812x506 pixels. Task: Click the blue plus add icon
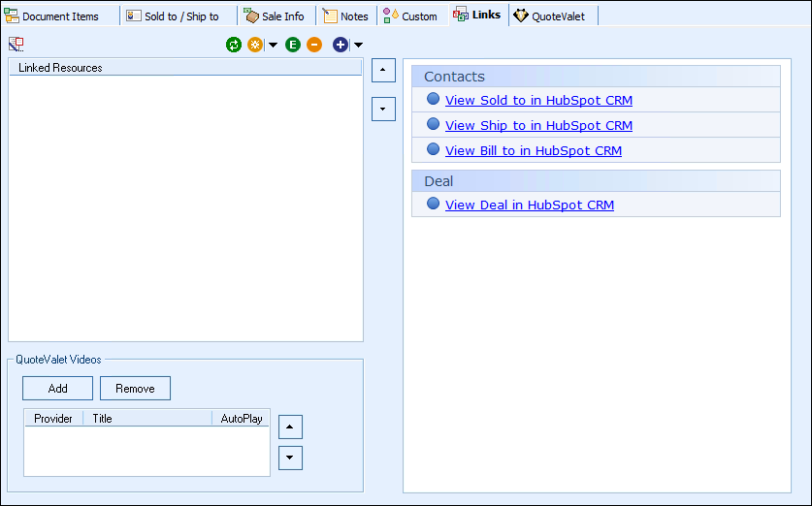click(341, 45)
